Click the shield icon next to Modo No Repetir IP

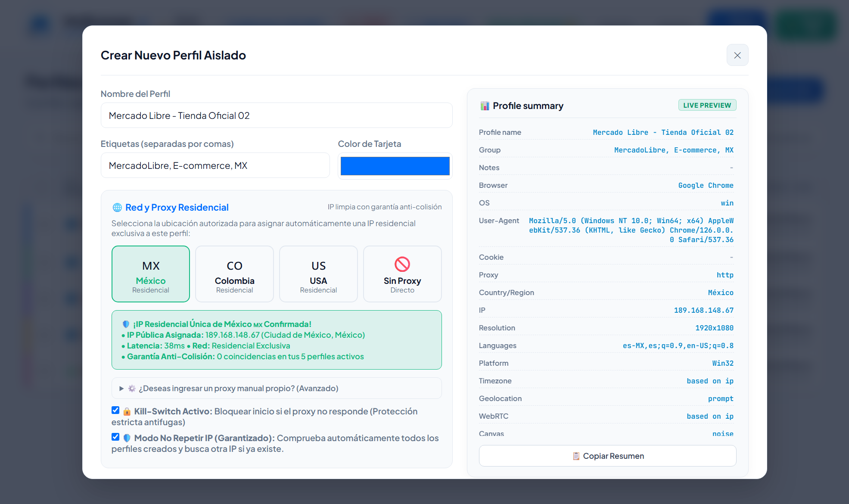[x=127, y=438]
